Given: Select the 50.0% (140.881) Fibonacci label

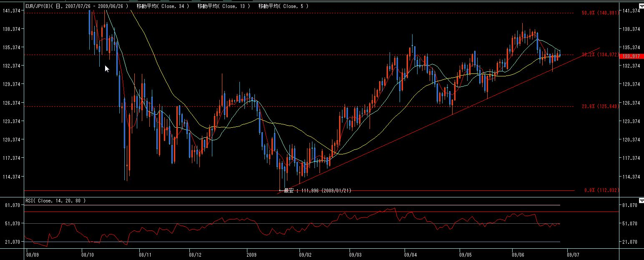Looking at the screenshot, I should pyautogui.click(x=600, y=13).
